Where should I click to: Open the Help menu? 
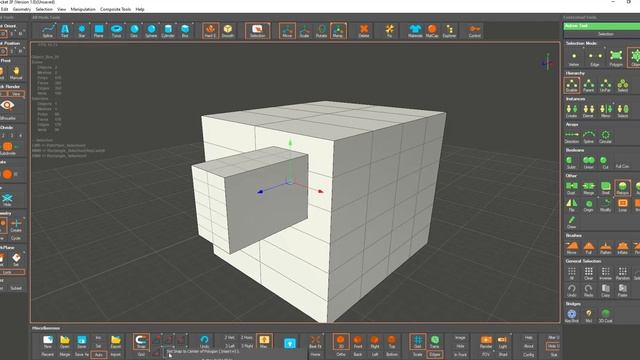point(140,9)
